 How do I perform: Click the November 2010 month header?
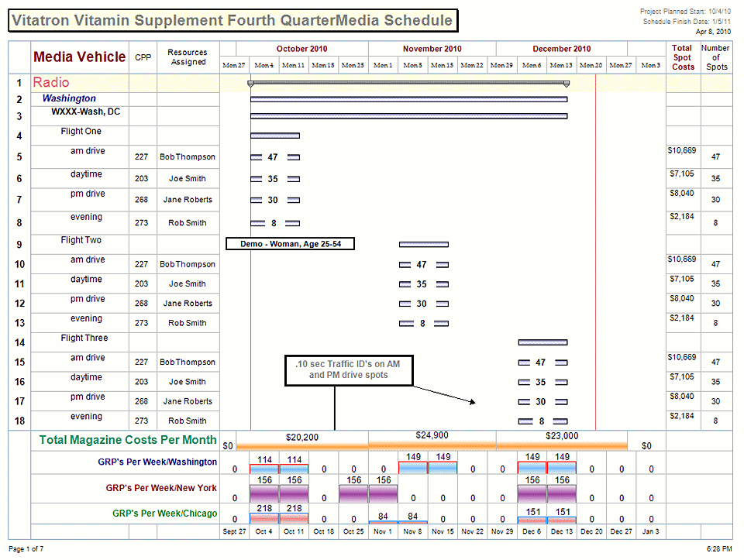(432, 49)
